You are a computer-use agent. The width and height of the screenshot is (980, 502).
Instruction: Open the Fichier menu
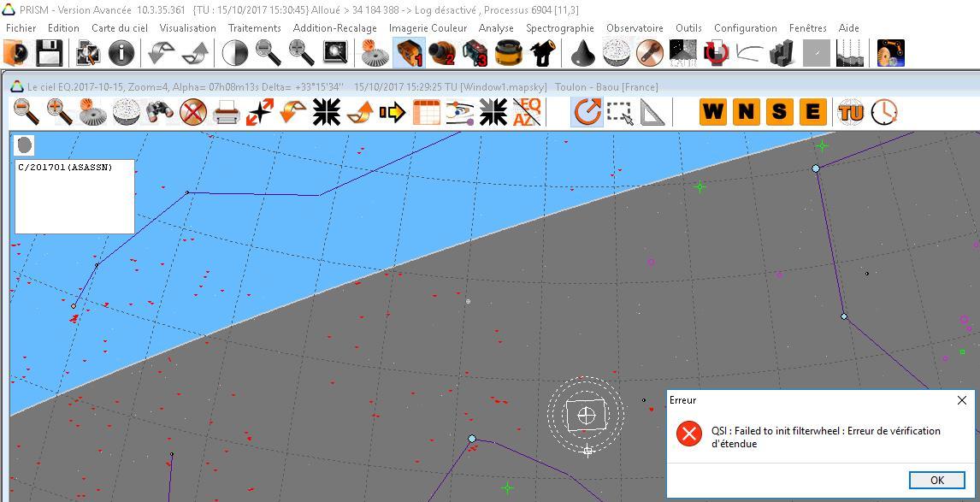21,28
